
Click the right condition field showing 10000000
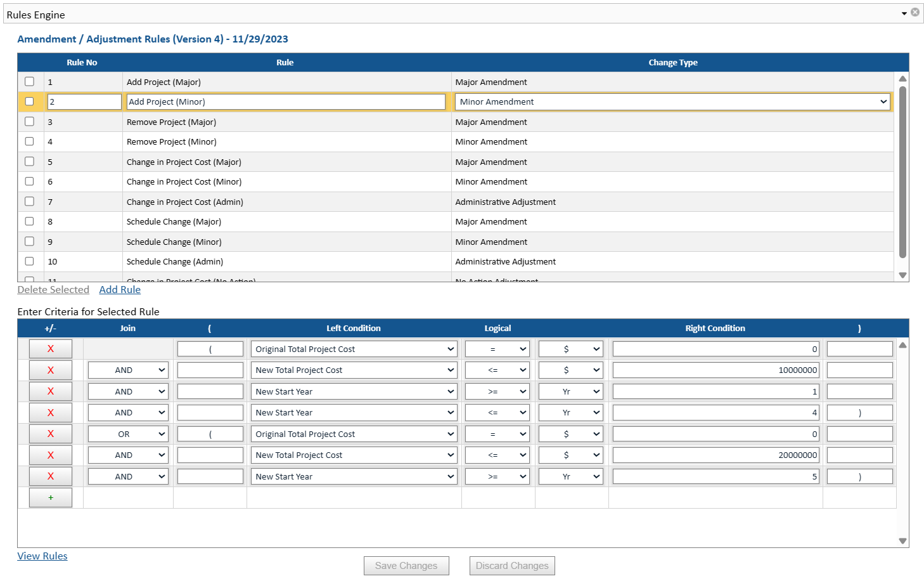(x=715, y=370)
